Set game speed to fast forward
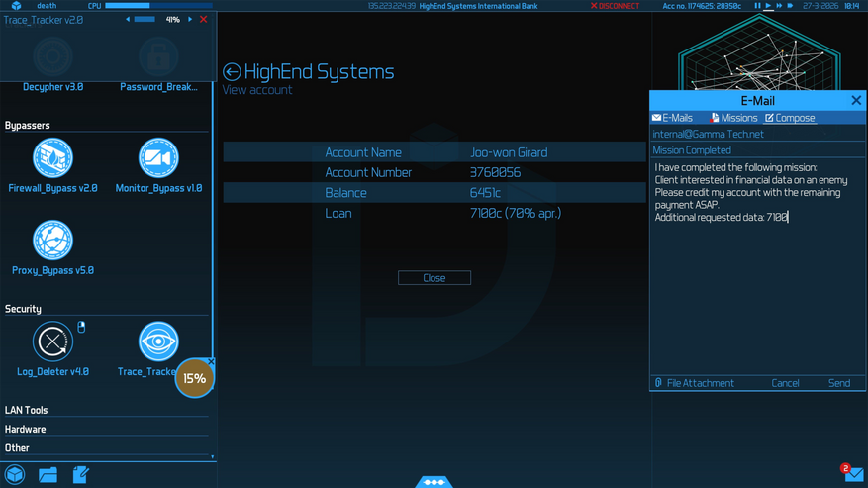The image size is (868, 488). click(779, 6)
